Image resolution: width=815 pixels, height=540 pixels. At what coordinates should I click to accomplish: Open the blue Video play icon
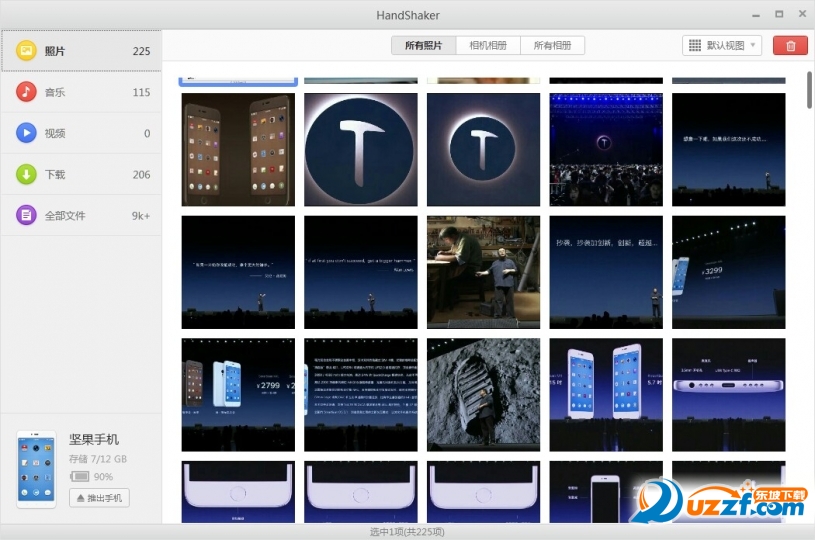point(26,133)
